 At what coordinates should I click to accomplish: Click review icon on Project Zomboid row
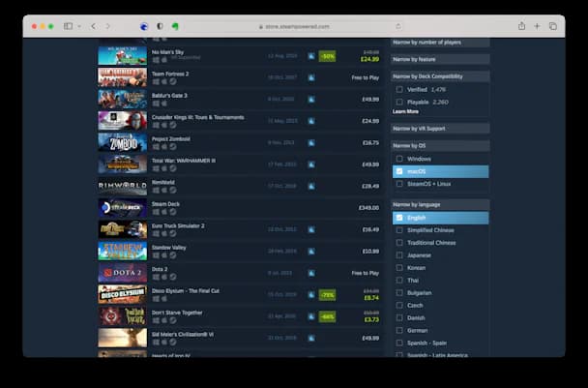tap(311, 143)
